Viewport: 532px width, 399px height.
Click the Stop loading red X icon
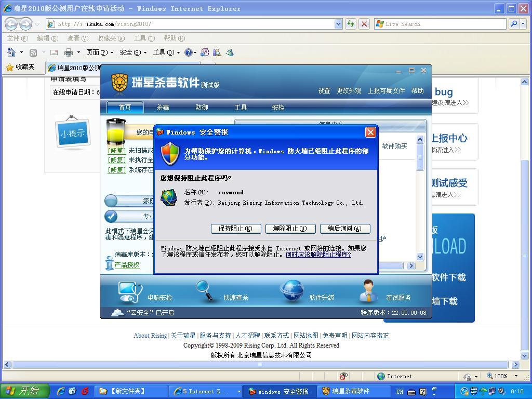[x=364, y=24]
